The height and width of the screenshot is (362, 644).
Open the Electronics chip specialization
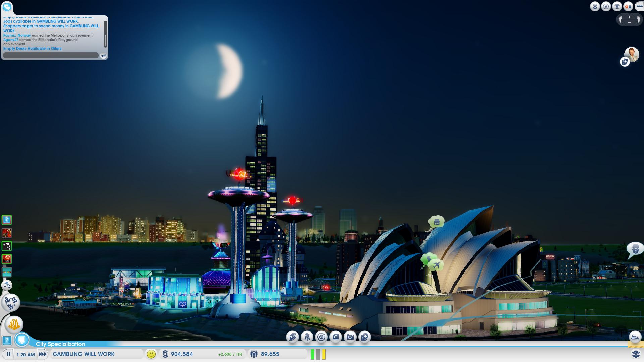coord(335,337)
